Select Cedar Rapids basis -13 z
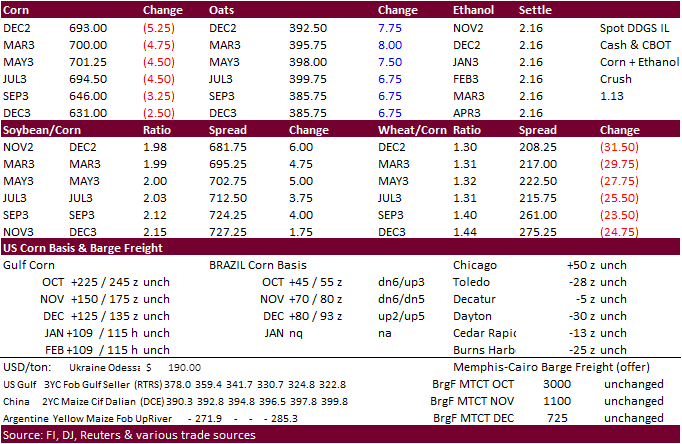 pos(582,333)
